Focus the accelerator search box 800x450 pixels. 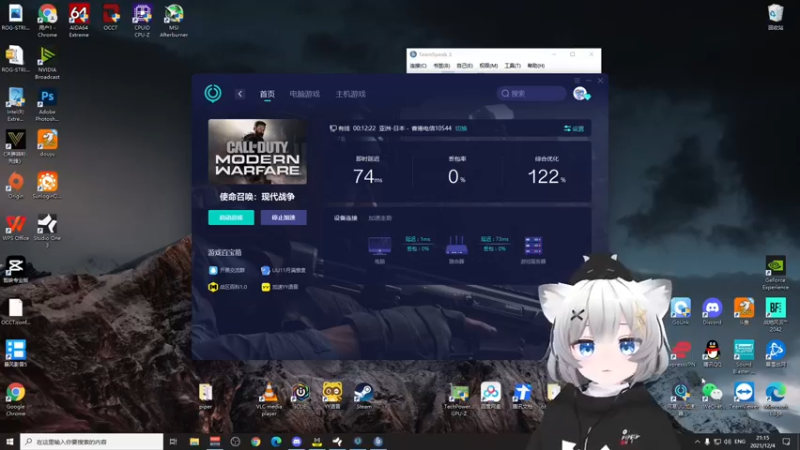coord(531,93)
